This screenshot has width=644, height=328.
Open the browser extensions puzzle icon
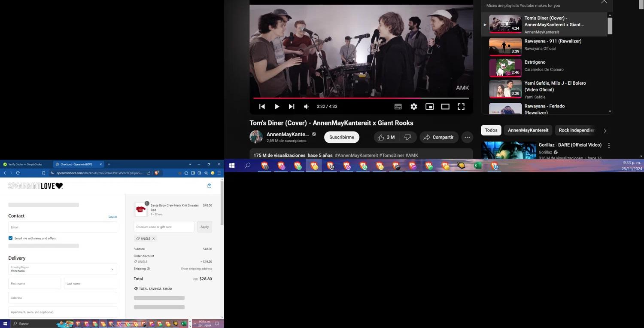[186, 173]
